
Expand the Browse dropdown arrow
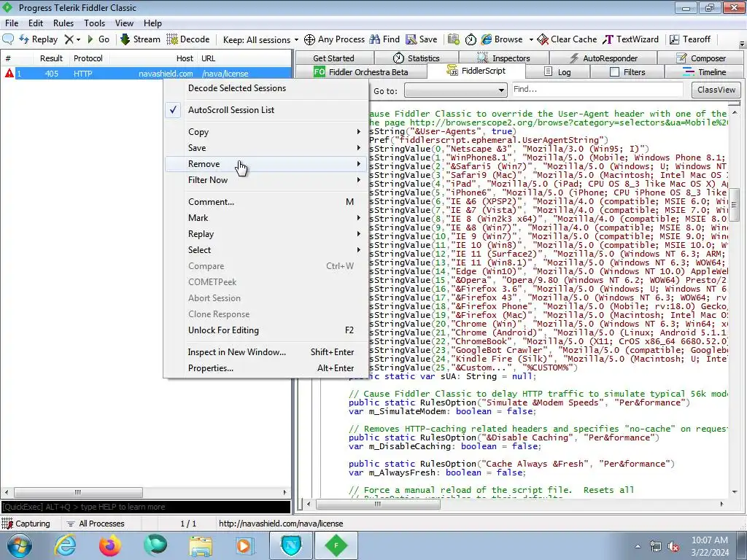tap(531, 40)
